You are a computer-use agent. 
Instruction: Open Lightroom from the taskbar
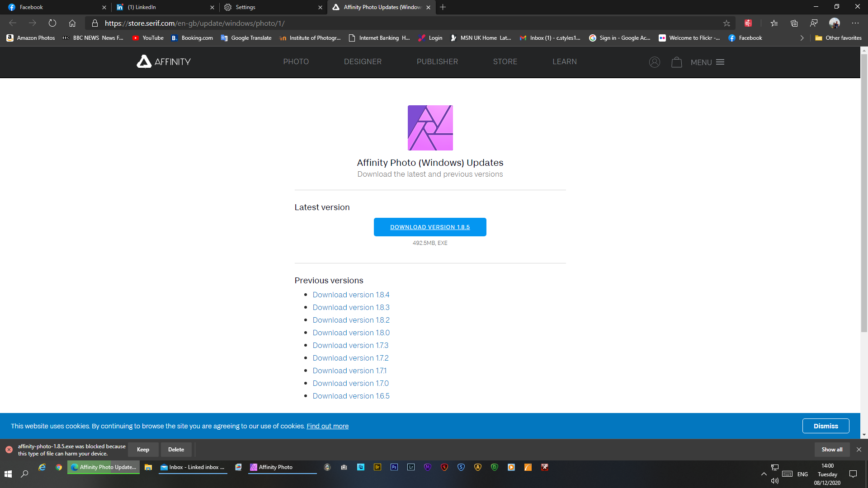coord(411,467)
